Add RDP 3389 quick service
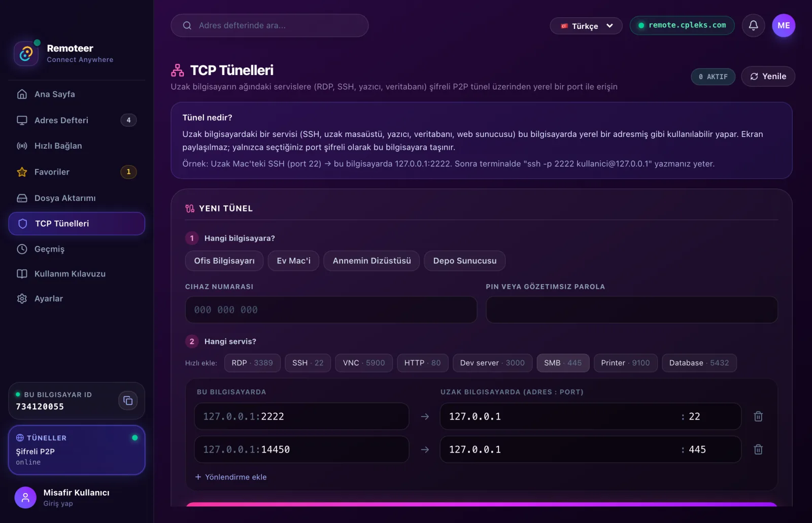 click(252, 363)
